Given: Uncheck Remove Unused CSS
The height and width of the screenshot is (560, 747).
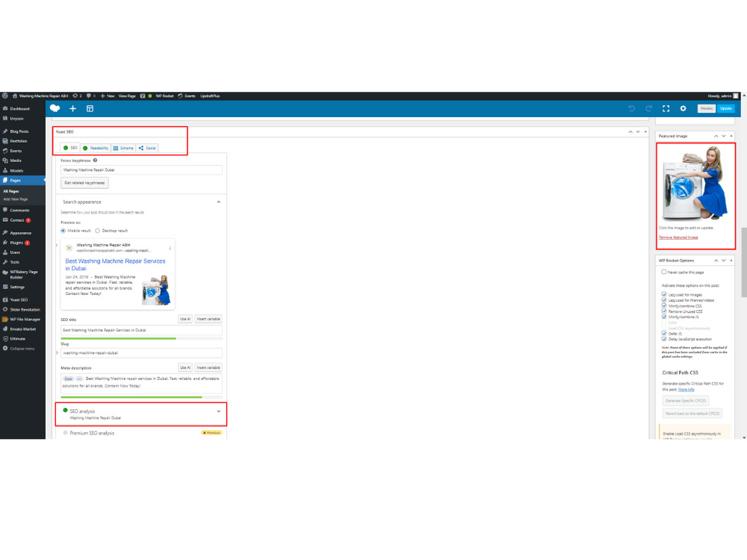Looking at the screenshot, I should pos(663,311).
